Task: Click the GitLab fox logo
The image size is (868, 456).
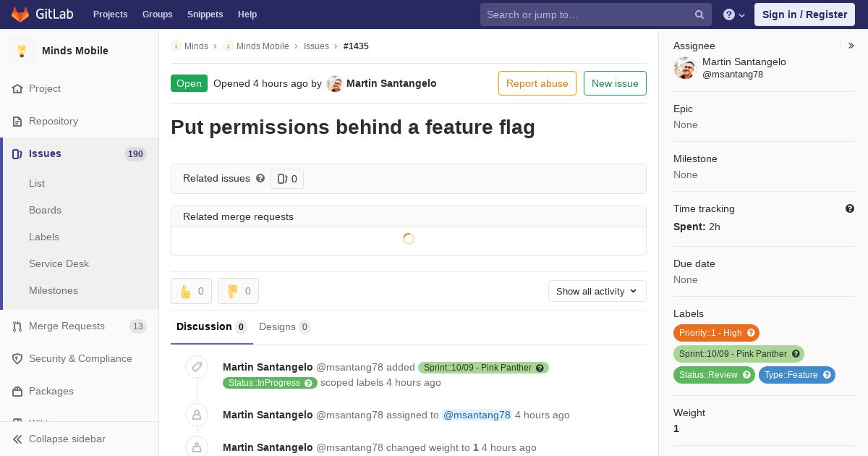Action: pyautogui.click(x=20, y=14)
